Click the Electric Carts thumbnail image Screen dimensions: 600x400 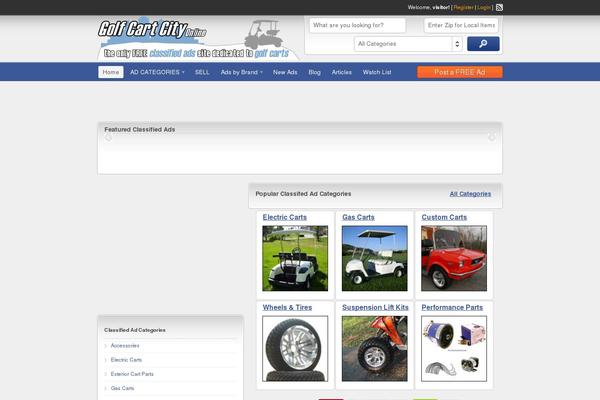click(295, 258)
